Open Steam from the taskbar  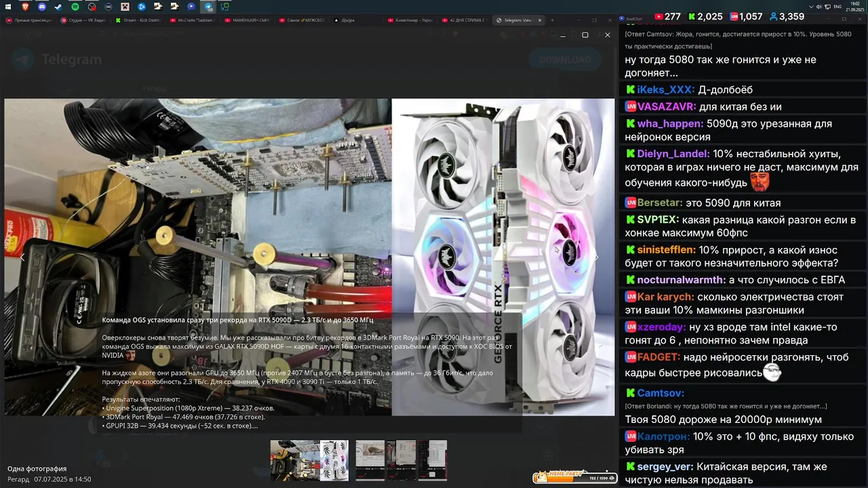[x=58, y=6]
